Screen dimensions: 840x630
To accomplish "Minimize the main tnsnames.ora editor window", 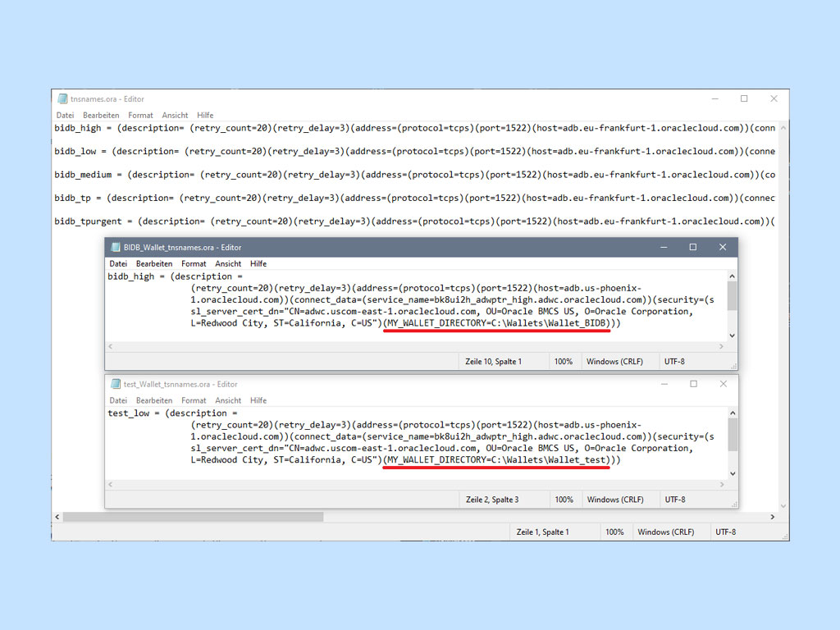I will pyautogui.click(x=714, y=98).
